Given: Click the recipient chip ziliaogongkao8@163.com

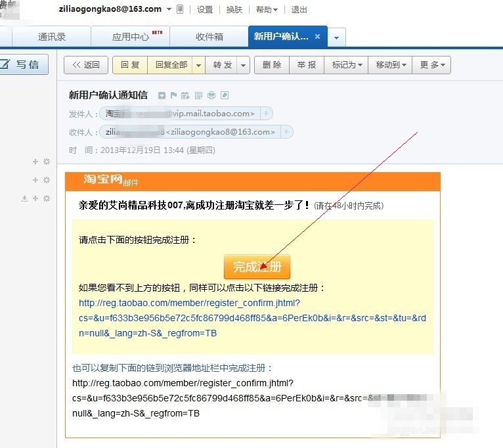Looking at the screenshot, I should (190, 132).
